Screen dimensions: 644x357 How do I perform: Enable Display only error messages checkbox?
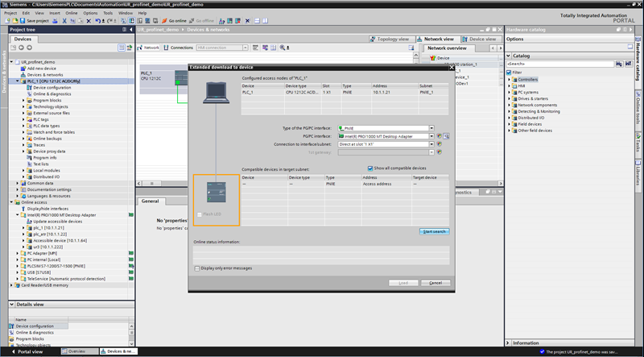(x=198, y=268)
